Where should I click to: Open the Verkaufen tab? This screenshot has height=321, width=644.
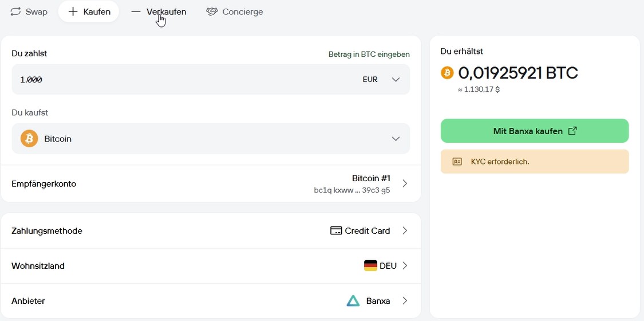[x=159, y=12]
